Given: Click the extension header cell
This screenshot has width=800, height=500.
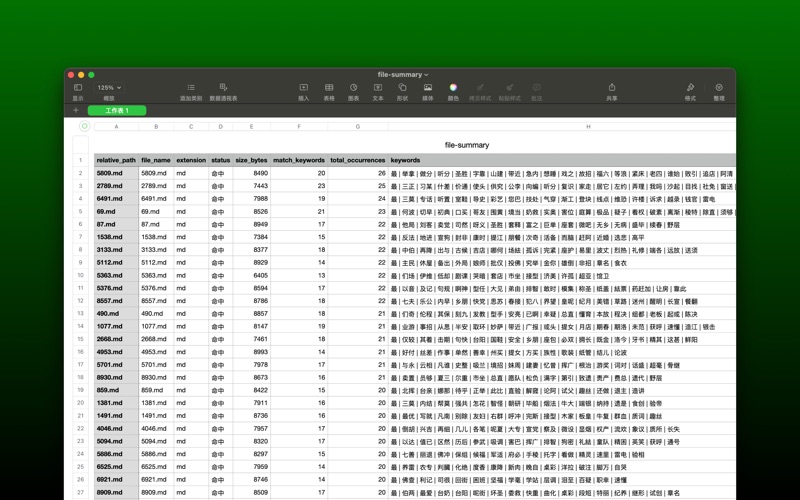Looking at the screenshot, I should [x=191, y=160].
